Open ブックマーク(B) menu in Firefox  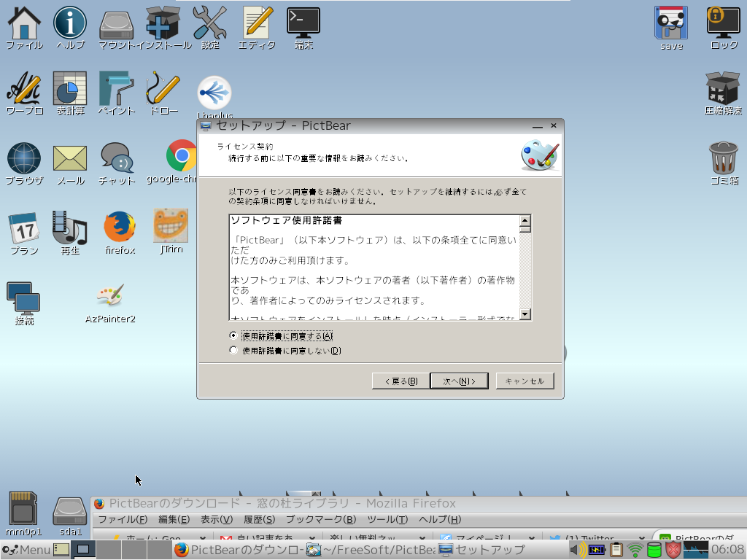[x=321, y=519]
